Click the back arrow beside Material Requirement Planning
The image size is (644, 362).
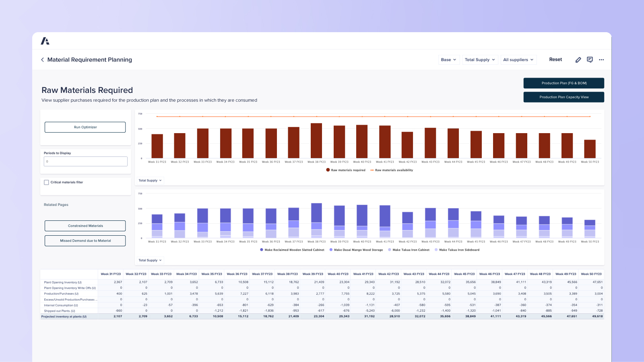click(x=43, y=60)
